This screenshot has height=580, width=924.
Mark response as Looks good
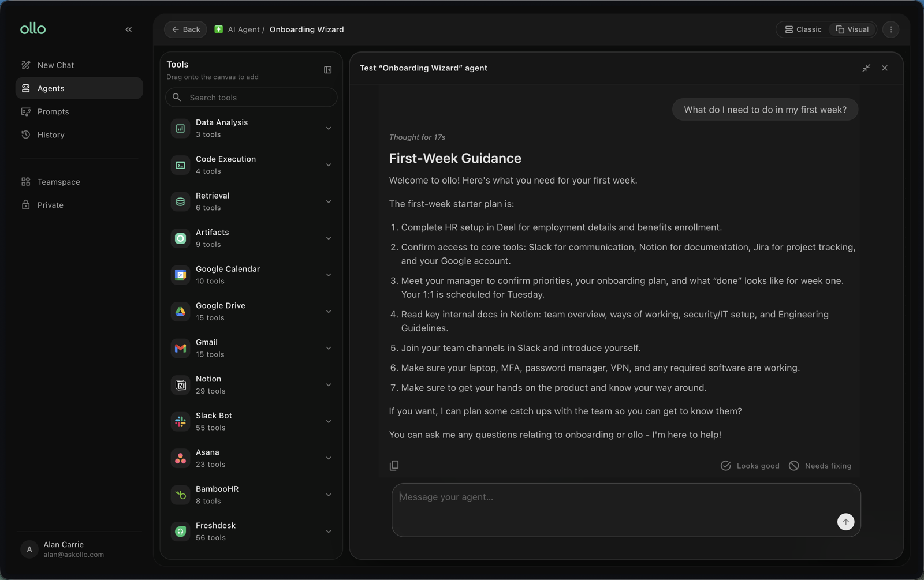point(750,466)
